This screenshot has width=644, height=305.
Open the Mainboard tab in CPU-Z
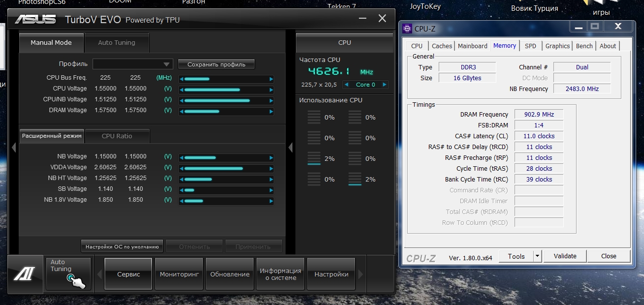473,46
